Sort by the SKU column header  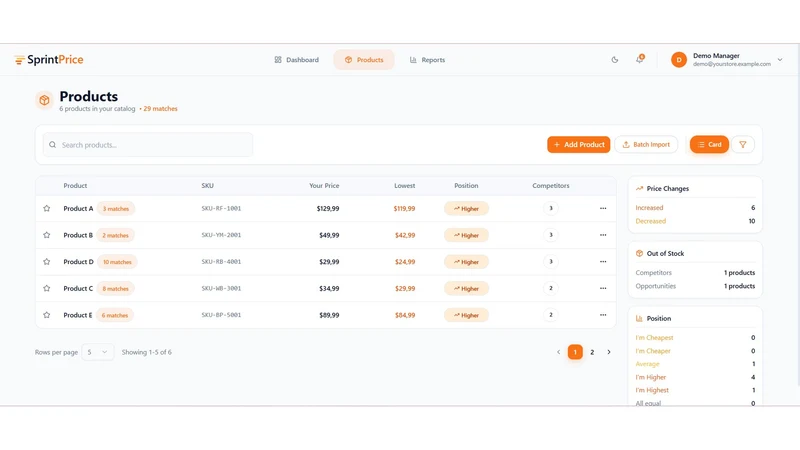pos(207,186)
